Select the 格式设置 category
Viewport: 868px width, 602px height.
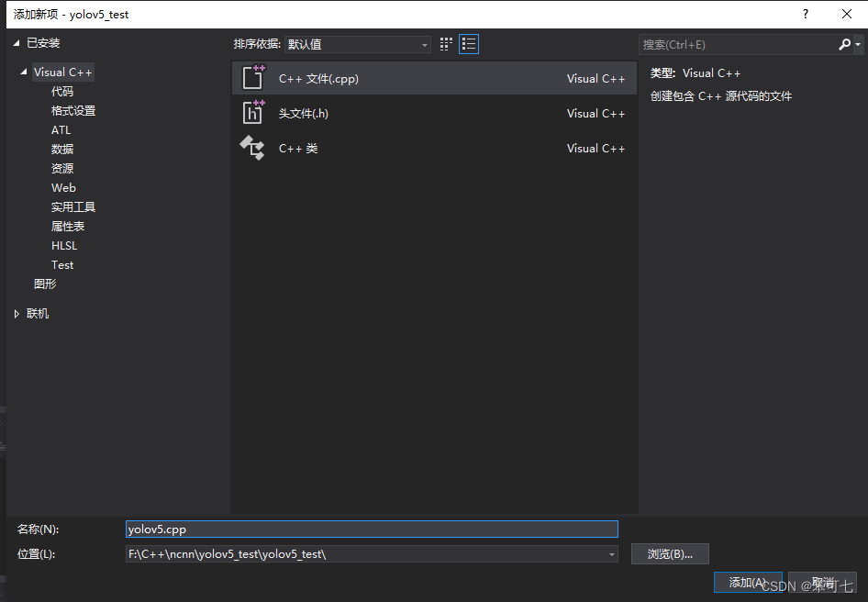[x=73, y=111]
